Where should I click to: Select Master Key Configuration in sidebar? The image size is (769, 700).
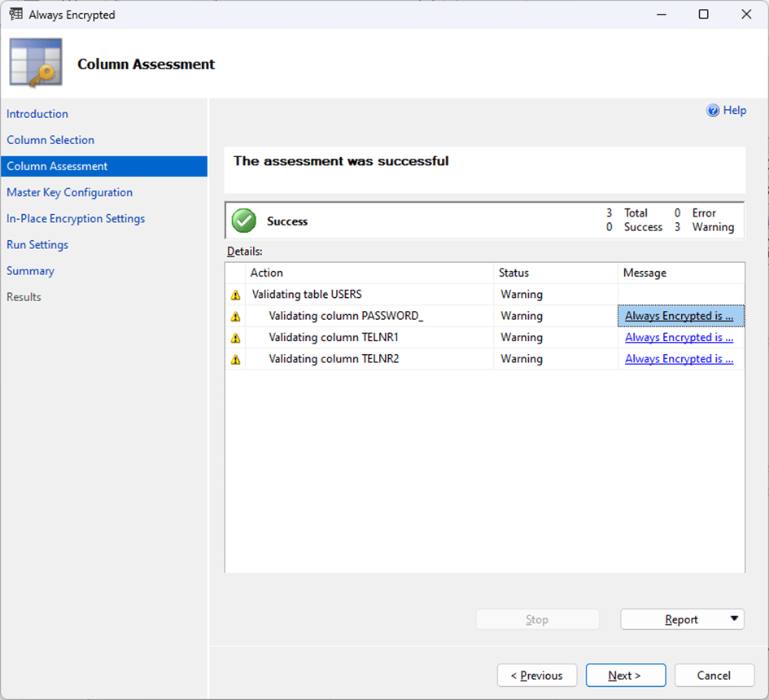(69, 192)
